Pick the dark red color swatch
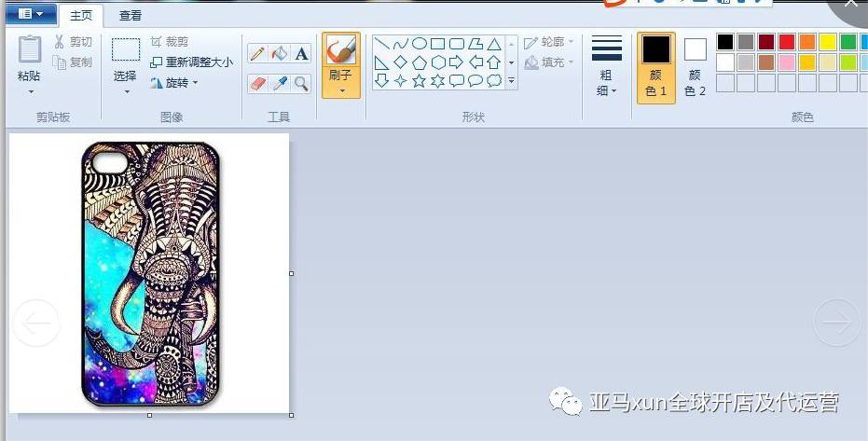This screenshot has height=441, width=868. click(766, 42)
